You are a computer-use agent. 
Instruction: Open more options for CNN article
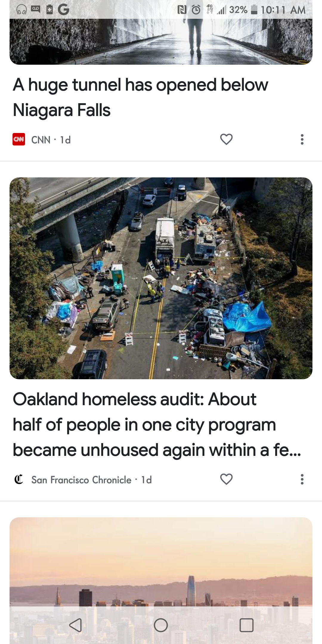[x=302, y=139]
